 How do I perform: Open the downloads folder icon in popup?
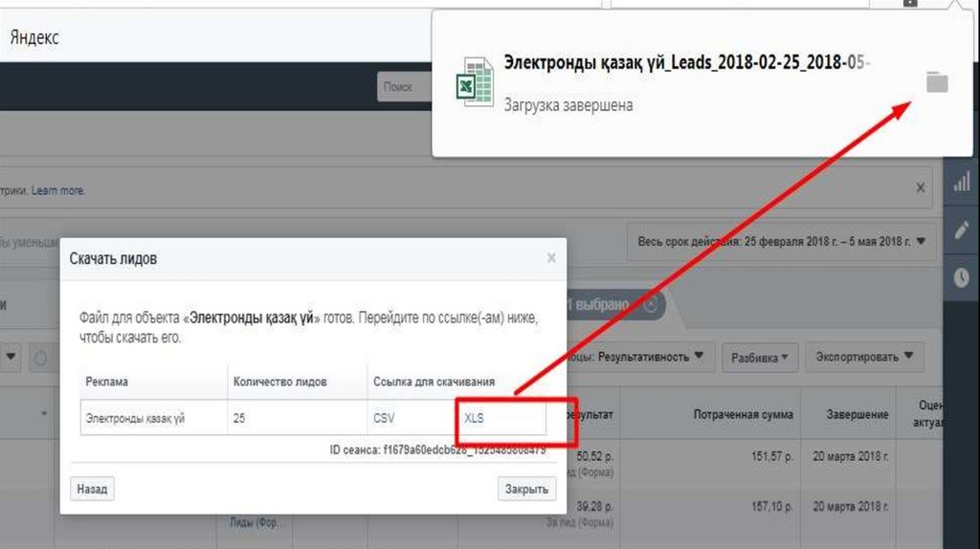coord(936,83)
